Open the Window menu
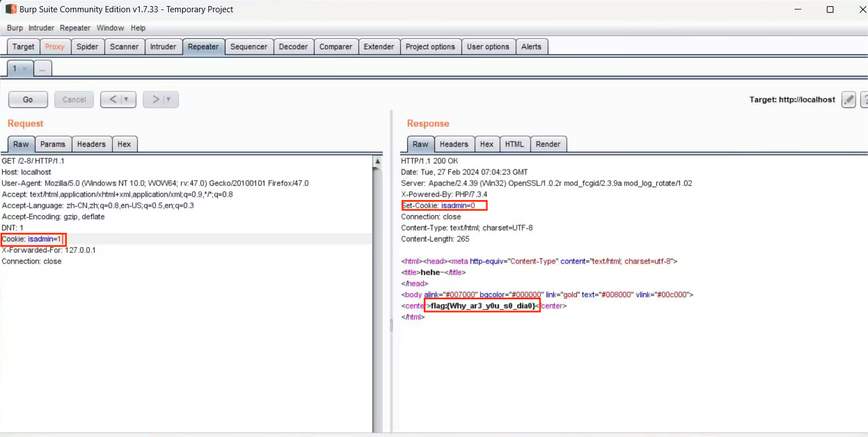Image resolution: width=868 pixels, height=437 pixels. 110,28
